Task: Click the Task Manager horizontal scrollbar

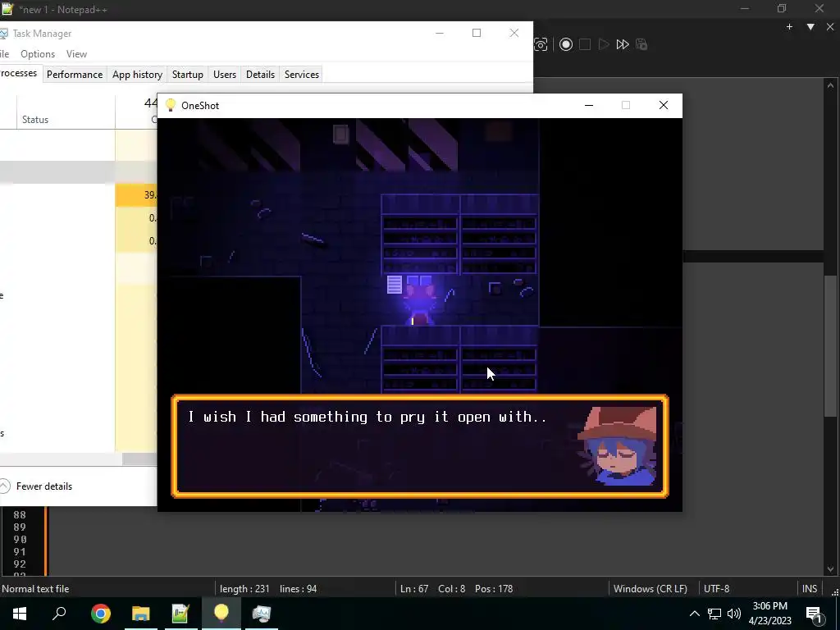Action: pos(78,459)
